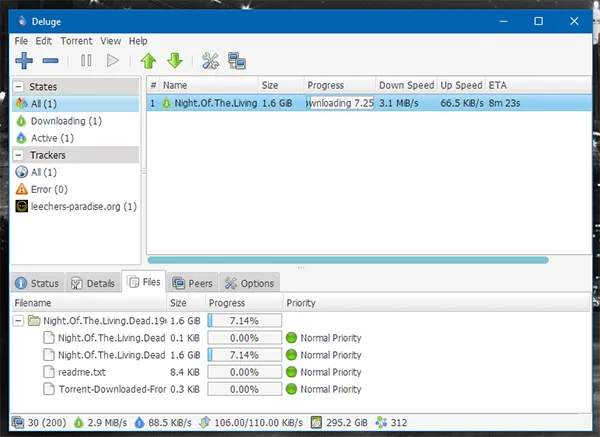
Task: Open Preferences wrench and screwdriver icon
Action: 210,60
